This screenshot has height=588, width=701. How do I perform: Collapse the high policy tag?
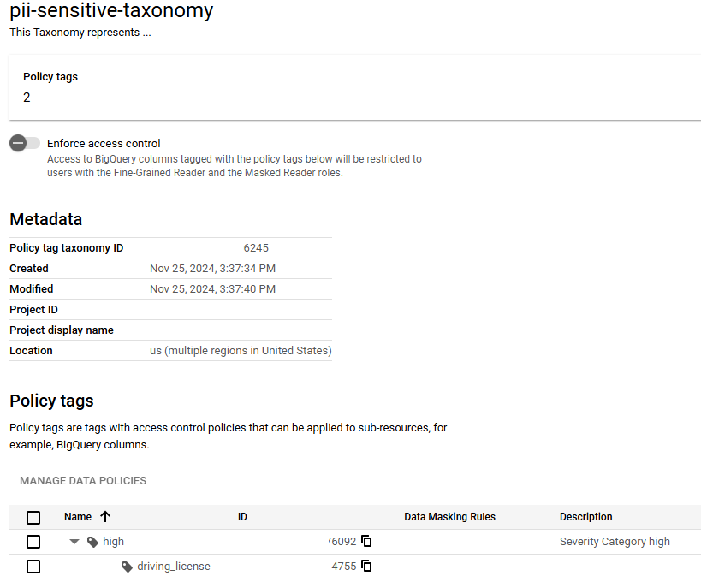click(x=74, y=541)
